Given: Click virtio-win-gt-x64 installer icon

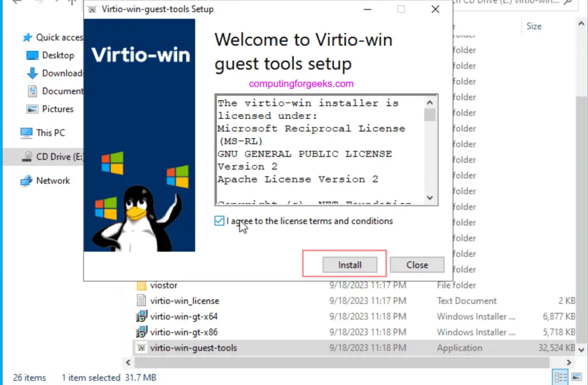Looking at the screenshot, I should click(141, 316).
